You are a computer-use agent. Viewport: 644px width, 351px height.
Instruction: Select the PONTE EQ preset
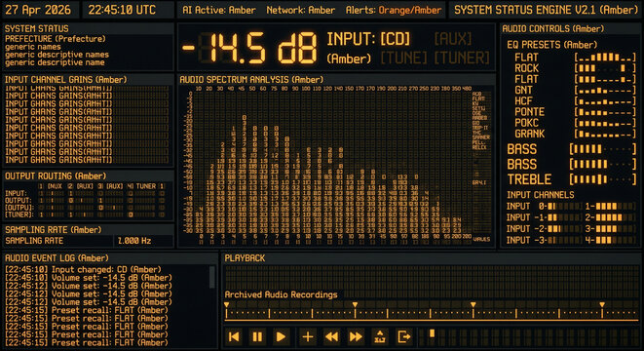529,112
